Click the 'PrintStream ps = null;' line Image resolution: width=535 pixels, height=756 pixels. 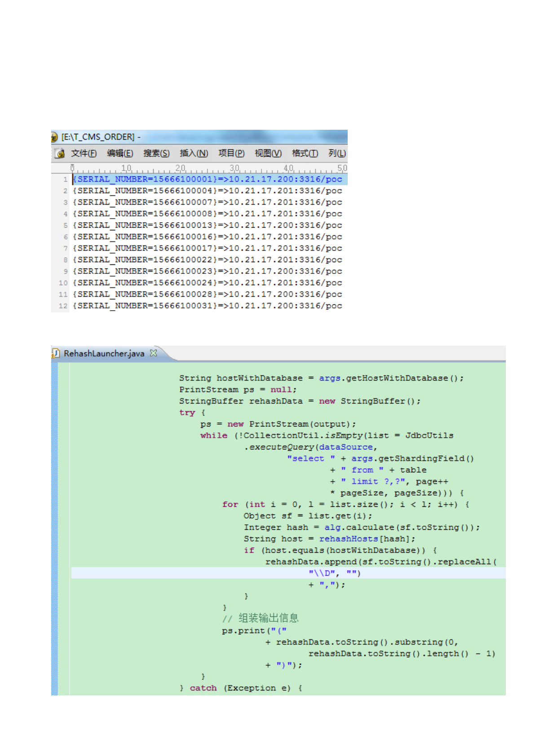coord(238,390)
